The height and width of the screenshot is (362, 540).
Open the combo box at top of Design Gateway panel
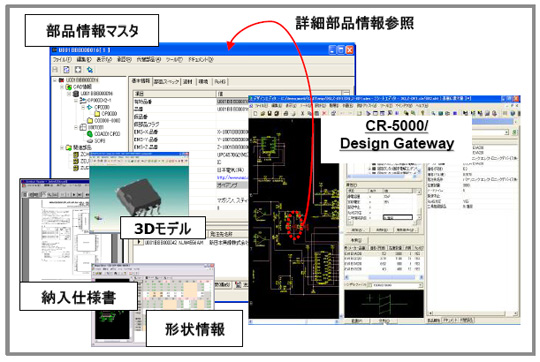tap(506, 132)
